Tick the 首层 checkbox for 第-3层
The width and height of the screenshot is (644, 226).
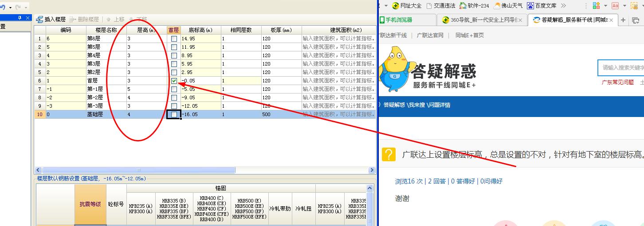click(174, 106)
